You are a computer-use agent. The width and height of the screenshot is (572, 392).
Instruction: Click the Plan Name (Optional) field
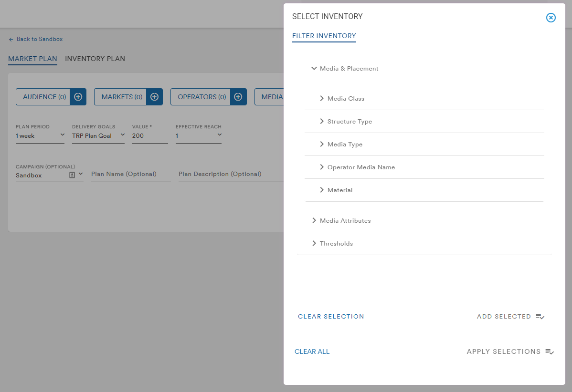131,174
